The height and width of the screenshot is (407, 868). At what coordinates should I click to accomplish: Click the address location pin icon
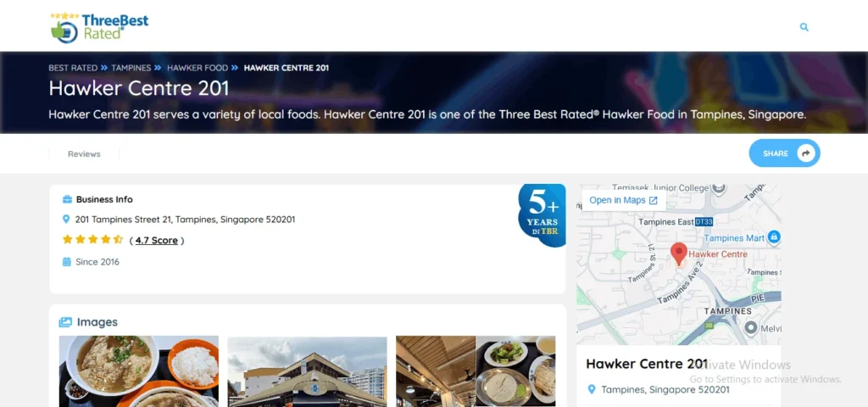66,220
